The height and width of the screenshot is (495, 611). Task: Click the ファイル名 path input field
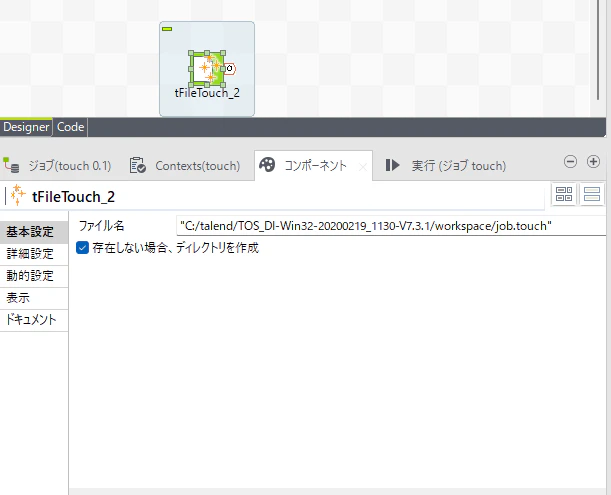click(391, 226)
